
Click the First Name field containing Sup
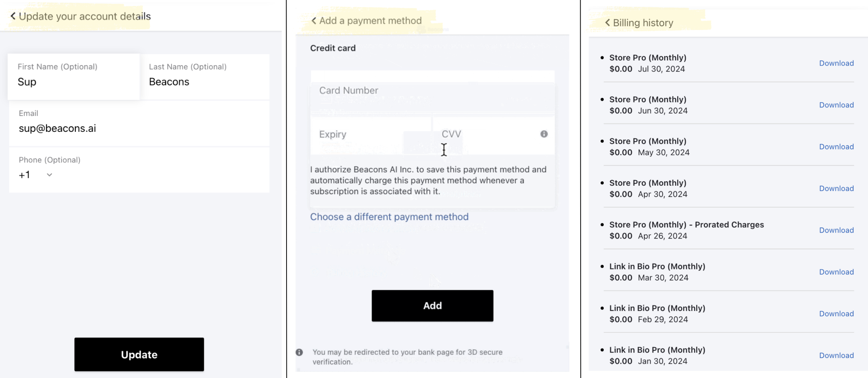tap(74, 77)
